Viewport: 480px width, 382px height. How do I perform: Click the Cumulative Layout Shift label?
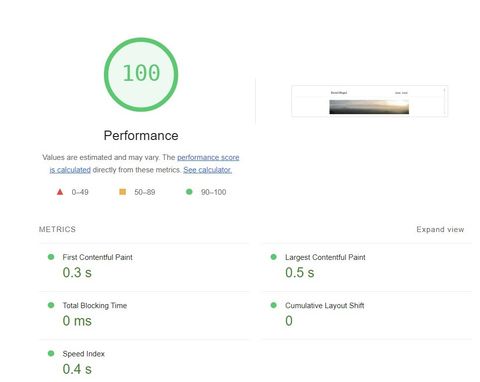click(x=324, y=305)
